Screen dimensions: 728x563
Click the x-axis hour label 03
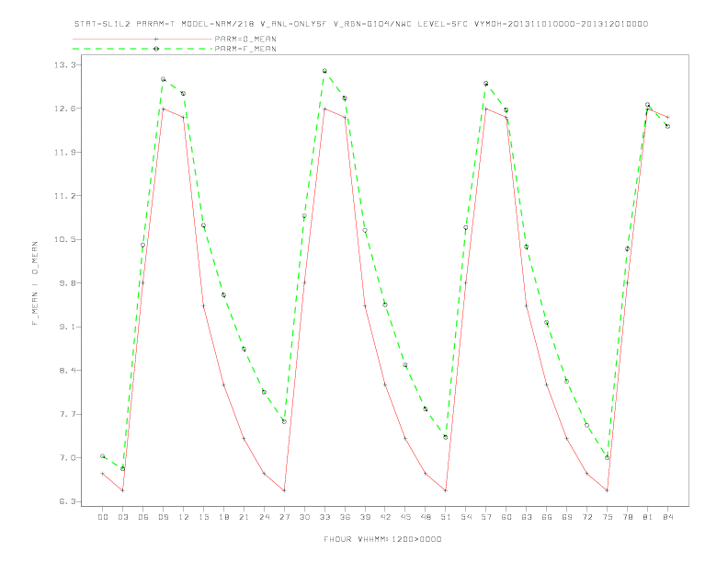122,517
